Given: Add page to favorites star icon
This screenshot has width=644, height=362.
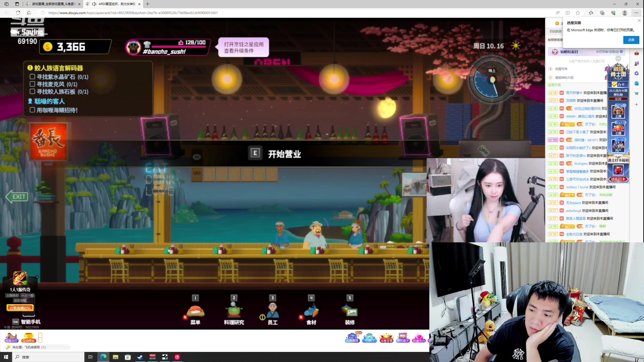Looking at the screenshot, I should pyautogui.click(x=578, y=13).
